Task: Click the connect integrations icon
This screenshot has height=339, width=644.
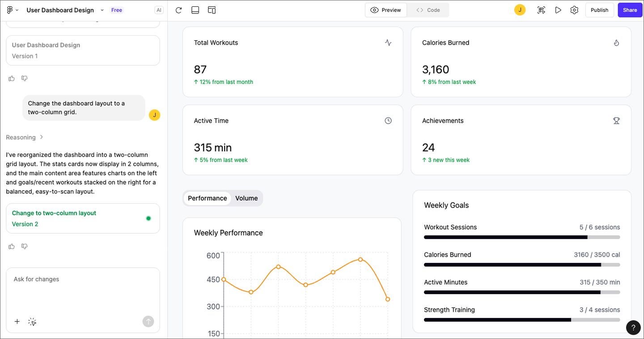Action: [x=541, y=9]
